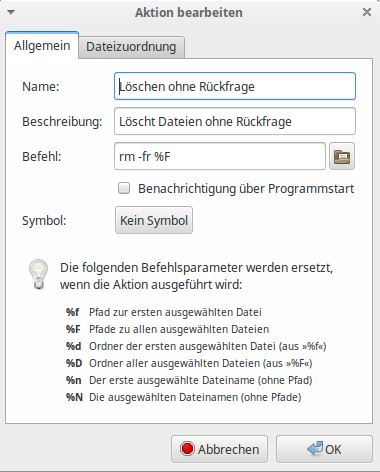Click the Aktion bearbeiten title bar text

tap(189, 13)
